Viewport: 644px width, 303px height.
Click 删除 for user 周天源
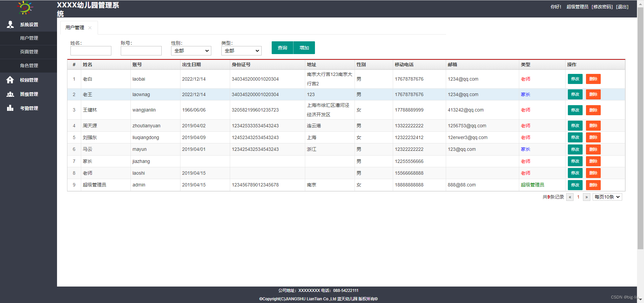pos(593,126)
